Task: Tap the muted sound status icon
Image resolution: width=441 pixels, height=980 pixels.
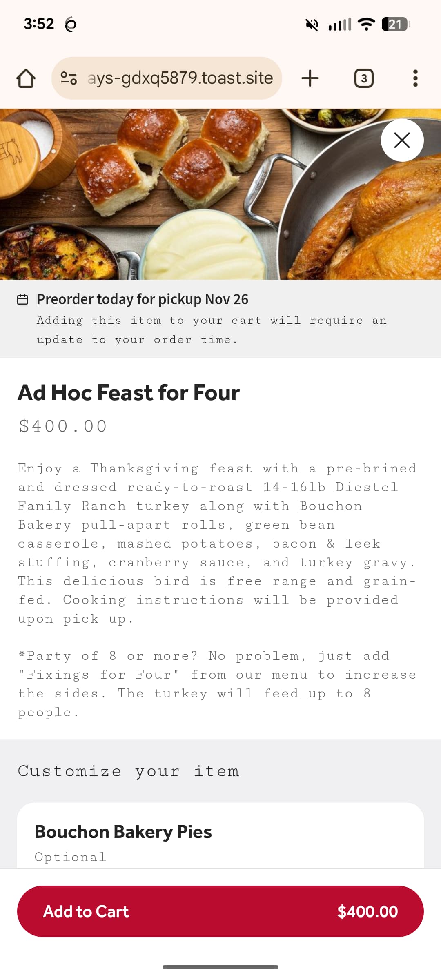Action: (312, 24)
